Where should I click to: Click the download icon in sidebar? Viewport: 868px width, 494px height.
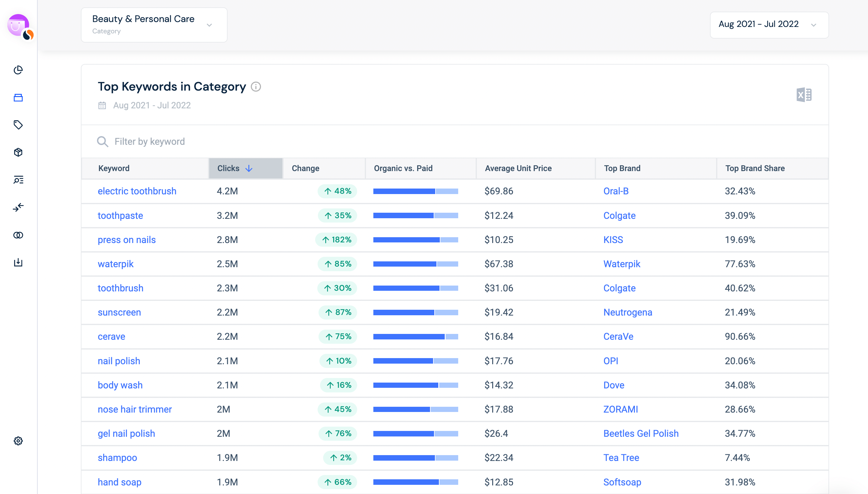pos(18,262)
